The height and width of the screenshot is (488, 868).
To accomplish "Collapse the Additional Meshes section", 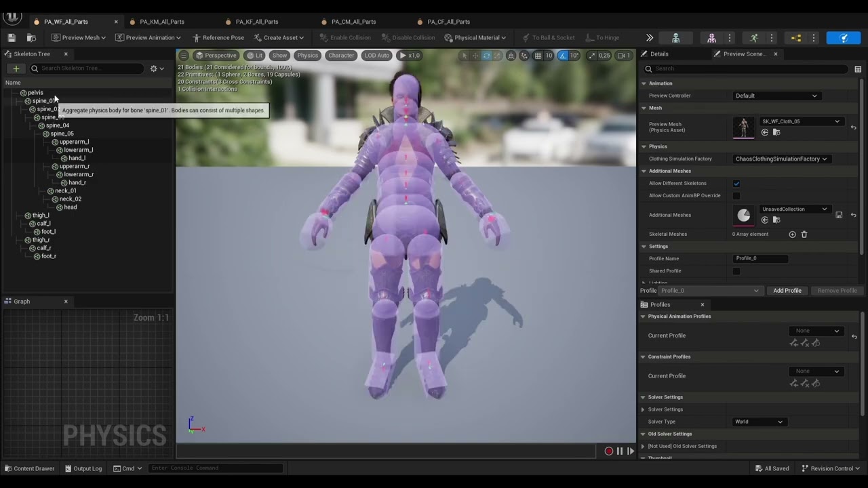I will (644, 171).
